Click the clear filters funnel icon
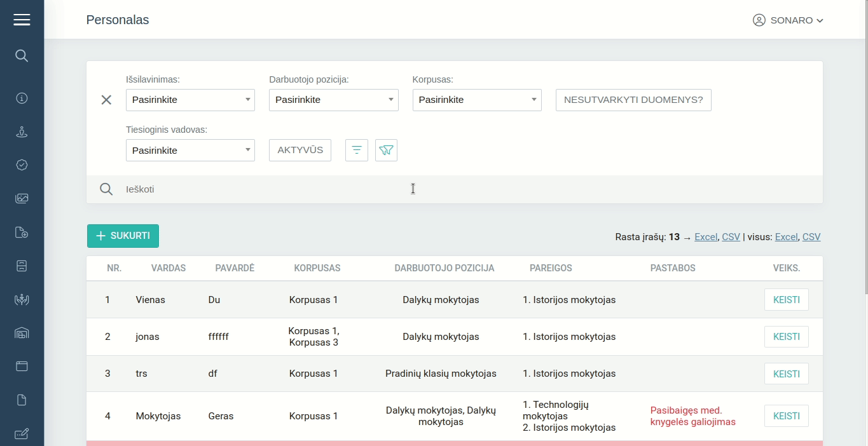 pyautogui.click(x=386, y=151)
